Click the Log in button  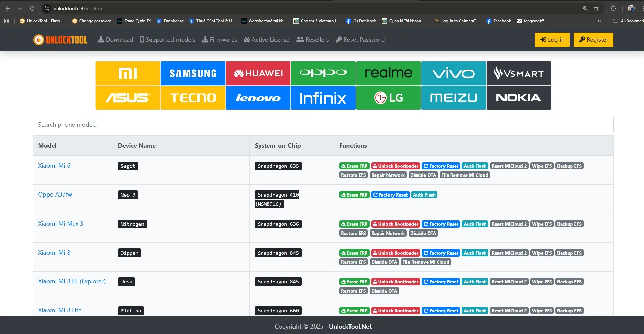(x=552, y=40)
